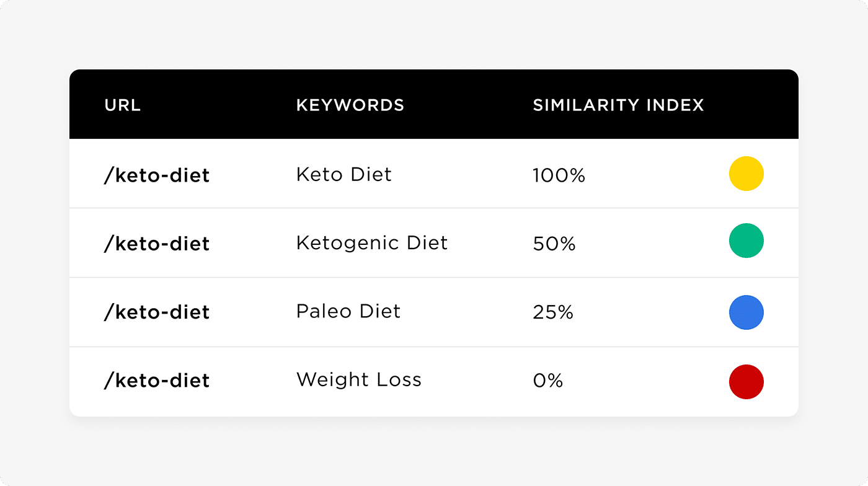Click the yellow circle indicator
Screen dimensions: 868x486
[746, 174]
